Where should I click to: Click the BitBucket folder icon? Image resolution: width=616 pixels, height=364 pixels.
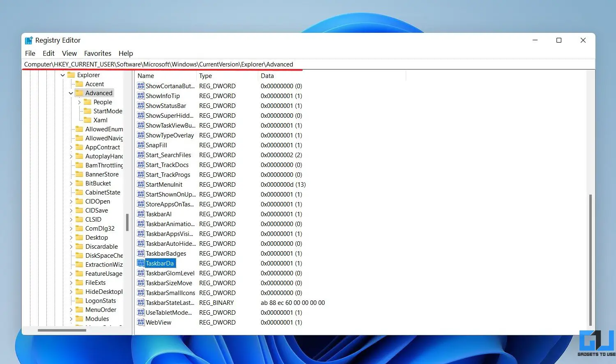[x=79, y=183]
